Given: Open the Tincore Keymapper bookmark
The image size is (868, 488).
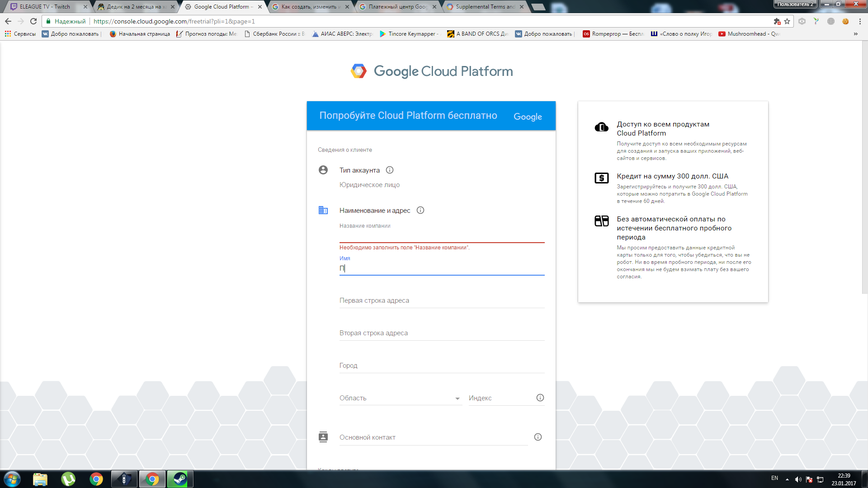Looking at the screenshot, I should (409, 34).
